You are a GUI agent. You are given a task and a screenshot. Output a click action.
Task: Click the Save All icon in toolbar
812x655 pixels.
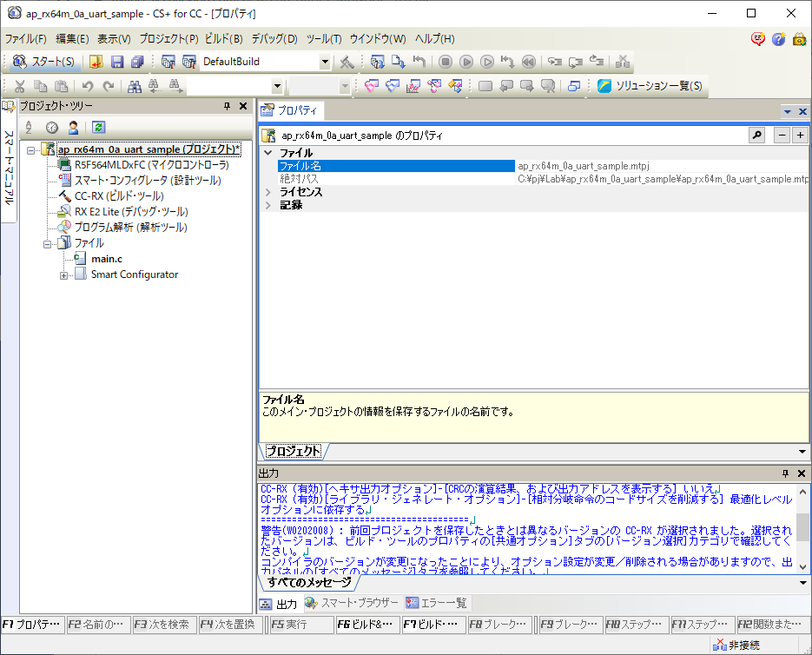137,62
